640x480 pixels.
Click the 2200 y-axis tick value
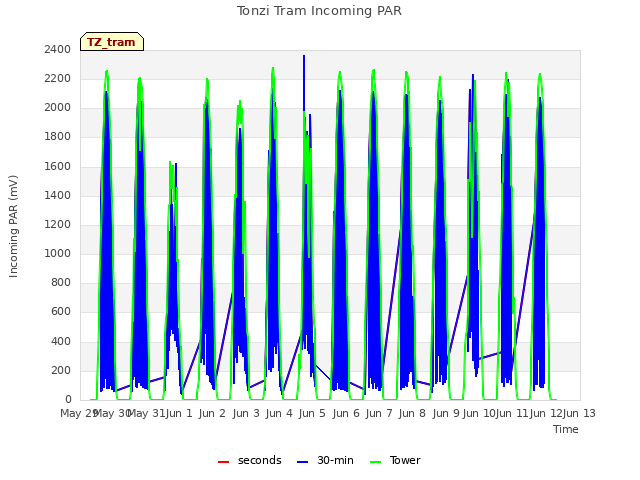pyautogui.click(x=58, y=78)
